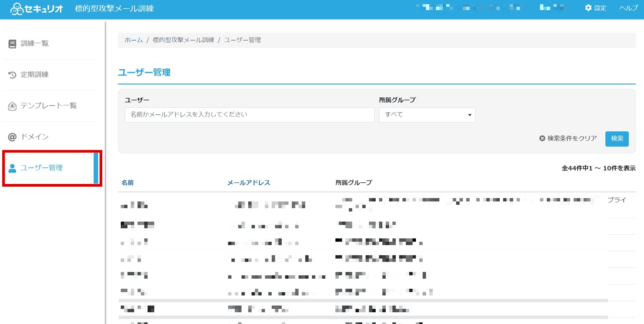Click the セキュリオ logo icon

click(16, 9)
